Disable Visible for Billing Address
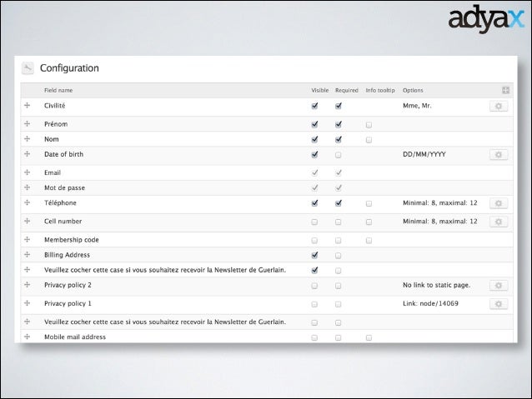532x399 pixels. coord(314,255)
